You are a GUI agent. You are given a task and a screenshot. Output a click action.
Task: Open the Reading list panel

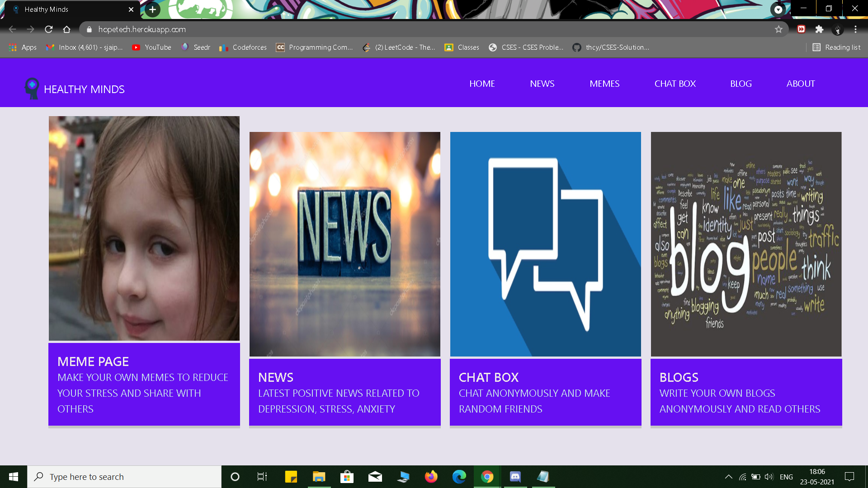click(836, 47)
